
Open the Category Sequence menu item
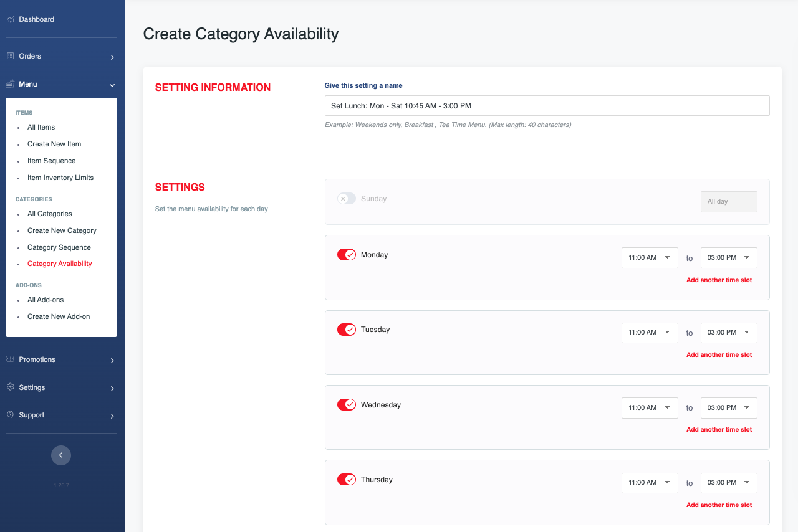(x=59, y=247)
